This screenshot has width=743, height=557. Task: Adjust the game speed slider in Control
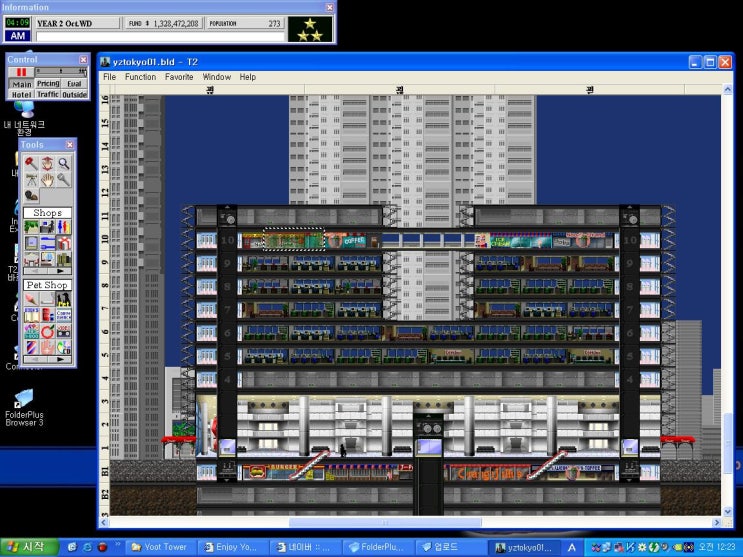click(x=61, y=72)
